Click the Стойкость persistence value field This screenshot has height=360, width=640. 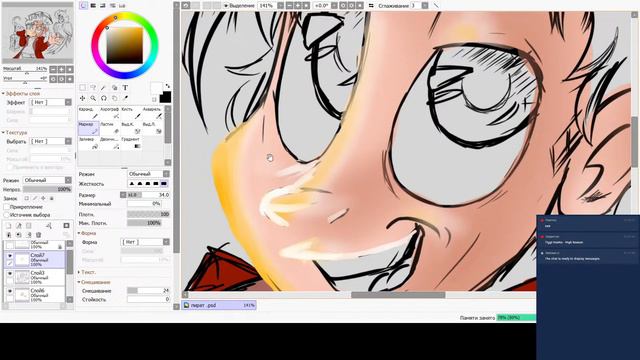pyautogui.click(x=149, y=300)
